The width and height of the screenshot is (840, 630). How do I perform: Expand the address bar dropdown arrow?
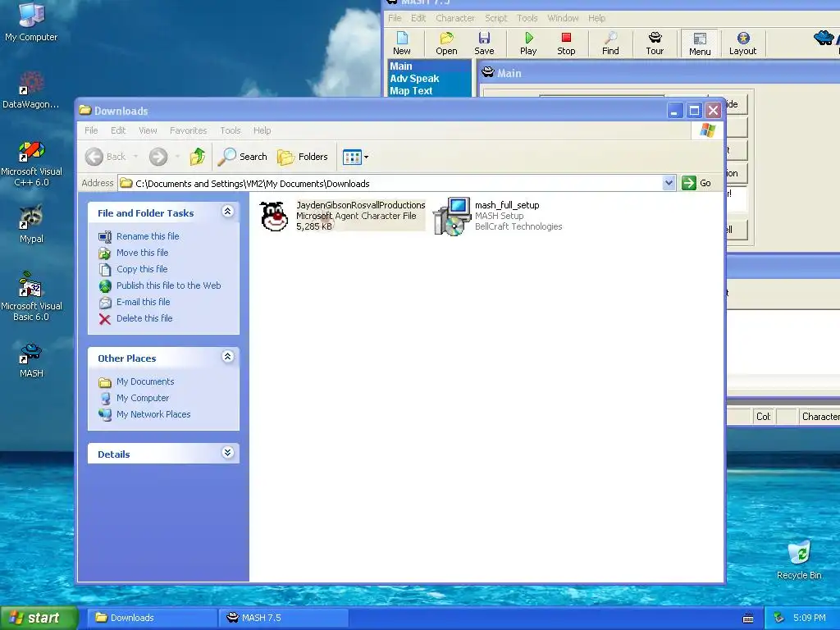pyautogui.click(x=669, y=183)
